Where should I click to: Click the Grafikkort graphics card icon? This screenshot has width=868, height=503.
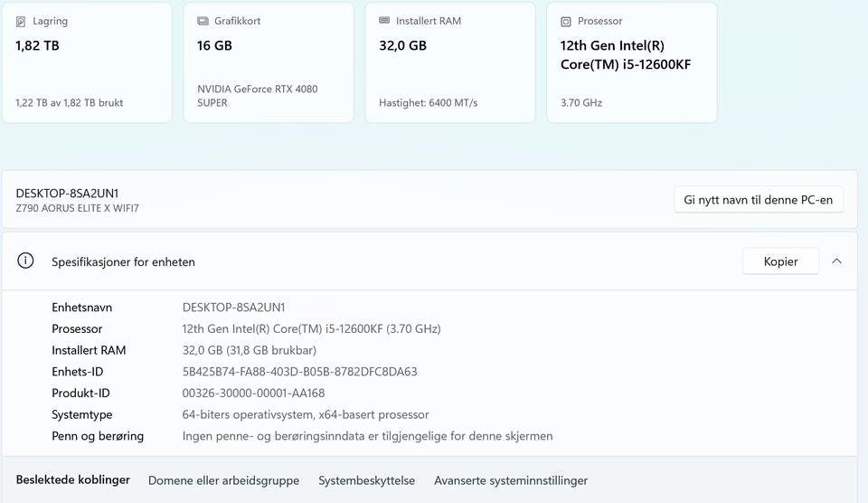pos(203,21)
